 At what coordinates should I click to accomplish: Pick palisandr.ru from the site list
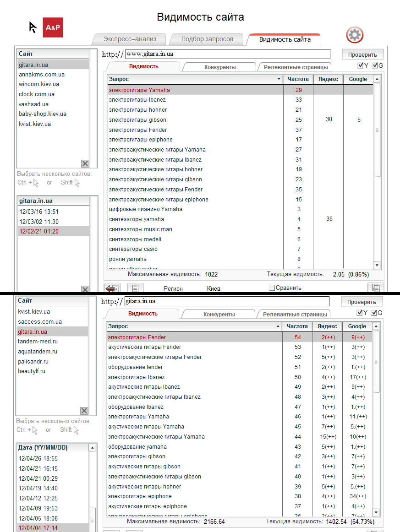[x=52, y=362]
